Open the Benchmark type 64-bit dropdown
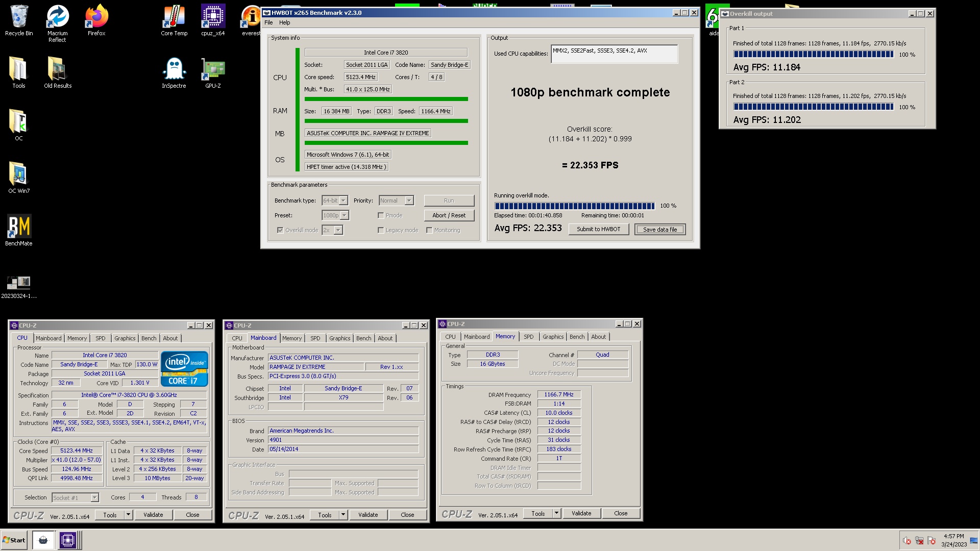Image resolution: width=980 pixels, height=551 pixels. coord(335,201)
